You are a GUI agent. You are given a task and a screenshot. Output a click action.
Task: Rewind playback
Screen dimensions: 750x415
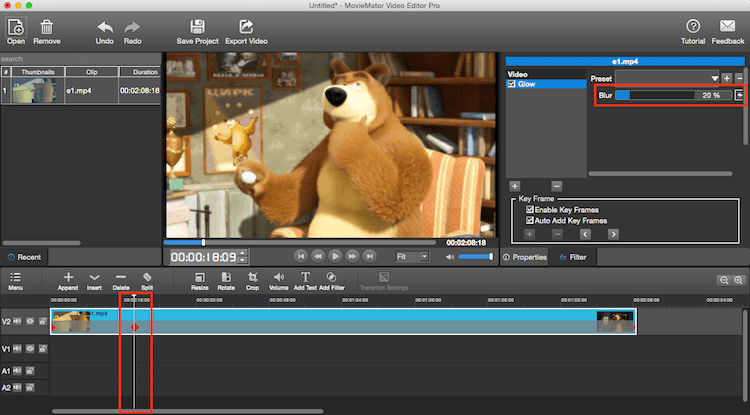[x=318, y=257]
